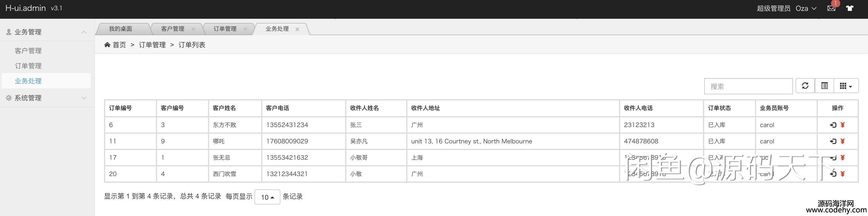The image size is (868, 216).
Task: Toggle the table card view icon
Action: [x=824, y=86]
